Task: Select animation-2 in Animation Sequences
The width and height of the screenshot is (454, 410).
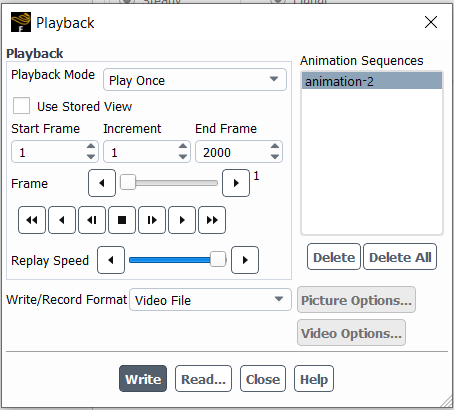Action: 372,81
